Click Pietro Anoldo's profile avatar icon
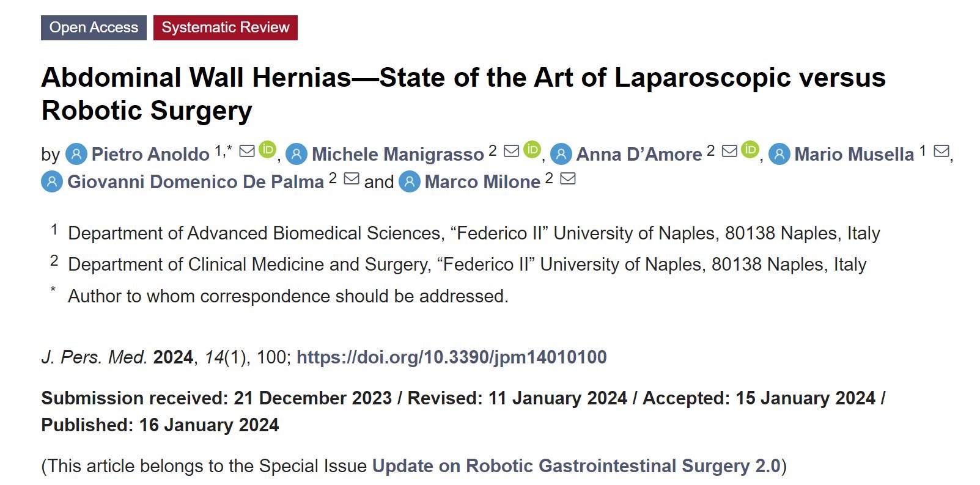This screenshot has width=980, height=485. click(x=76, y=154)
